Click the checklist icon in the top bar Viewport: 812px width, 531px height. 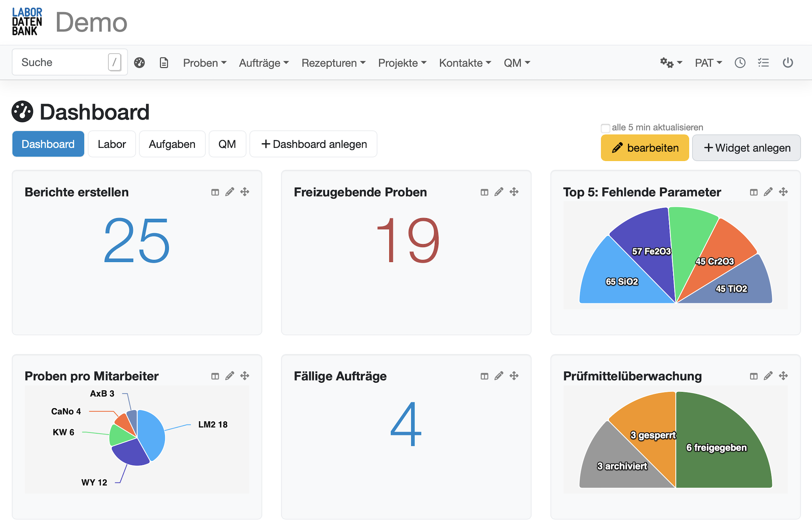pos(763,63)
